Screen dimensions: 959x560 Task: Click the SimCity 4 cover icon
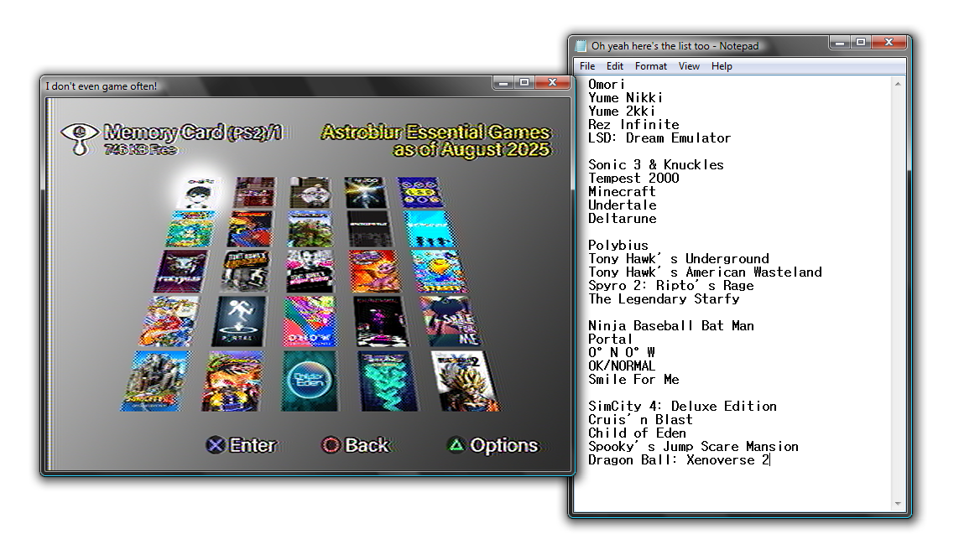[x=156, y=381]
